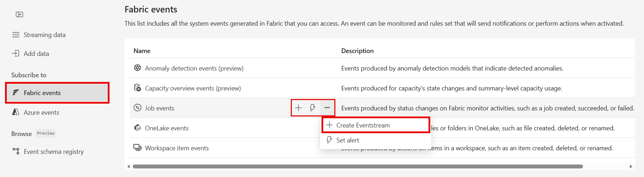Click the Streaming data wave icon
644x177 pixels.
point(16,35)
